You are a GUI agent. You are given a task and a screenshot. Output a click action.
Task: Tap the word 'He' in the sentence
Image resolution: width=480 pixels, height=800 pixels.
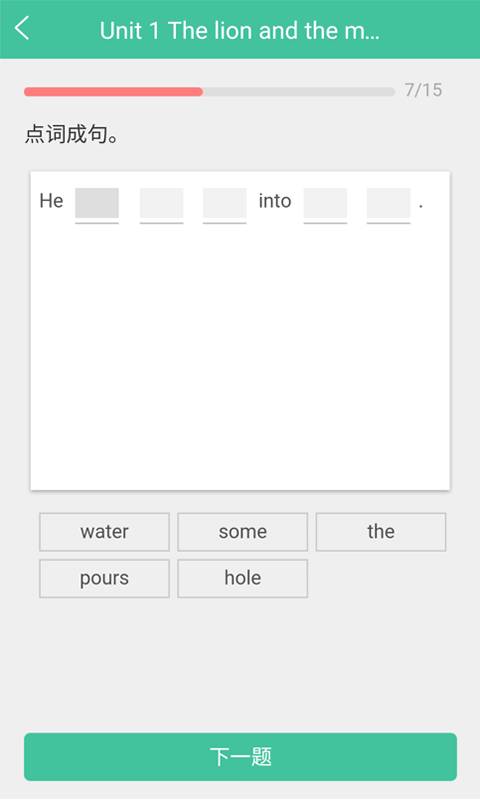pos(52,201)
